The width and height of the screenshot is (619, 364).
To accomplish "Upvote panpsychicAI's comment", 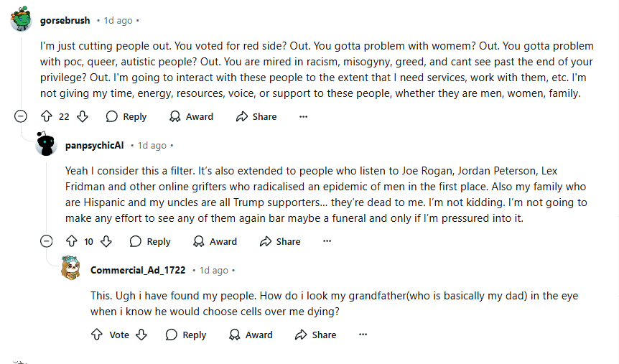I will click(71, 241).
